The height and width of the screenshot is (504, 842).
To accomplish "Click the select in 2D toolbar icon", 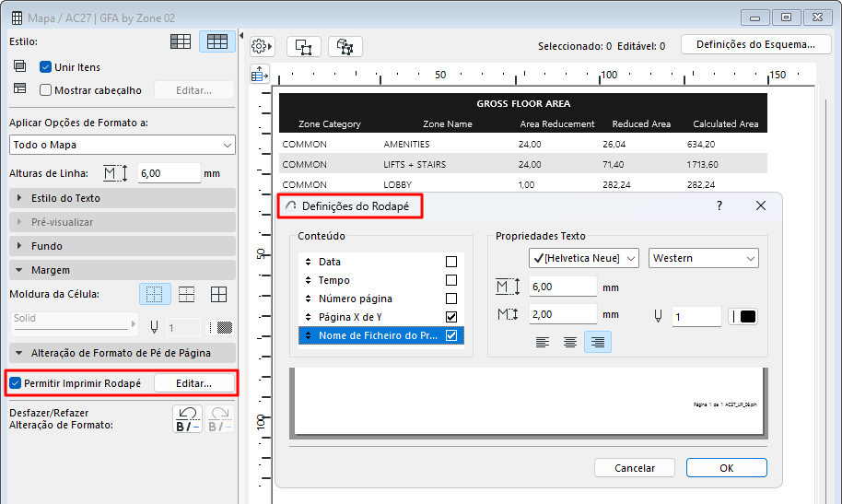I will 304,47.
